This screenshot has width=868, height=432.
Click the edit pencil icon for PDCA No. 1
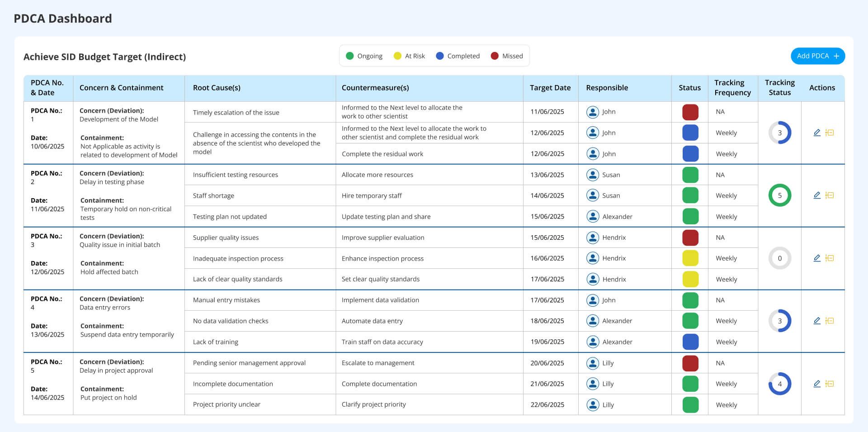tap(816, 133)
